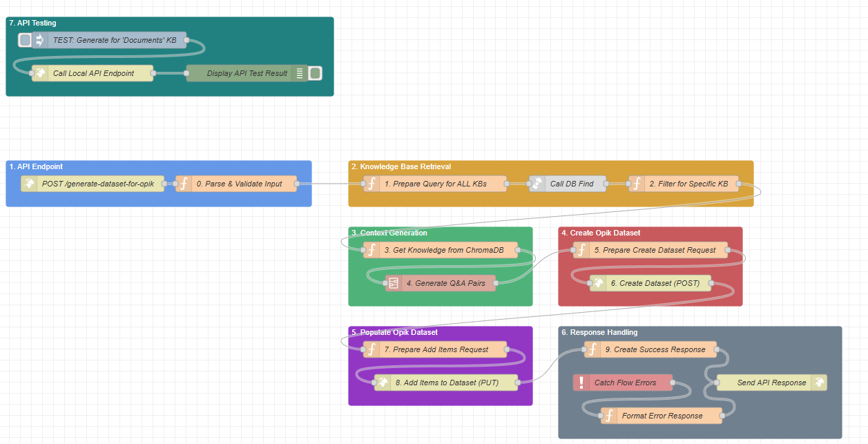Click function icon on 2. Filter for Specific KB
The height and width of the screenshot is (444, 868).
[x=637, y=184]
